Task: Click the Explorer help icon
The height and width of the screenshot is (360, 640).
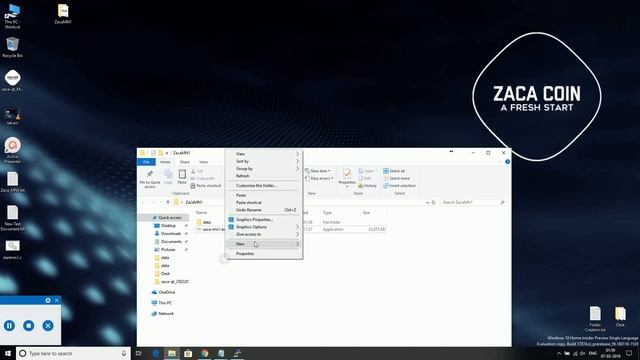Action: 507,162
